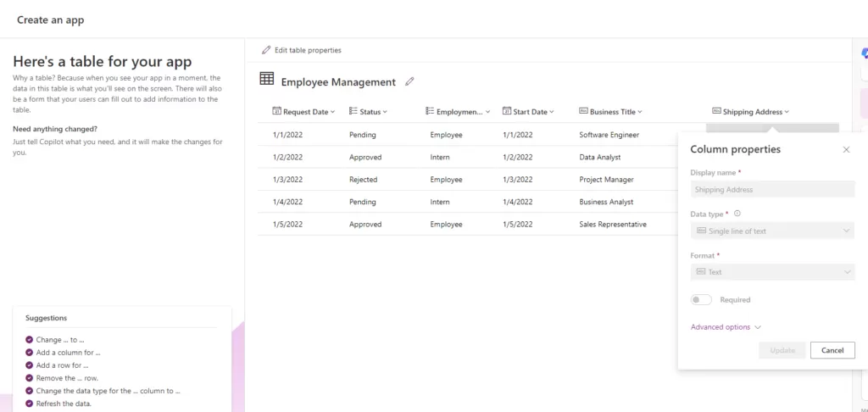Screen dimensions: 868x412
Task: Select the 'Refresh the data.' suggestion
Action: (63, 404)
